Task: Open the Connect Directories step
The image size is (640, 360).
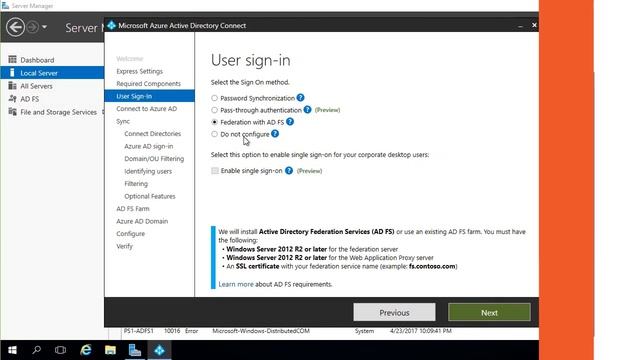Action: [x=152, y=133]
